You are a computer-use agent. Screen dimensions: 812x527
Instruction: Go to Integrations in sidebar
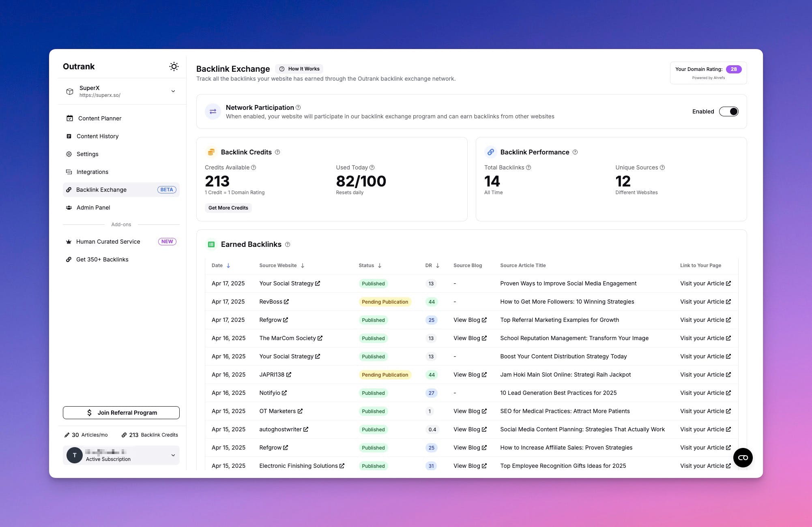tap(92, 172)
